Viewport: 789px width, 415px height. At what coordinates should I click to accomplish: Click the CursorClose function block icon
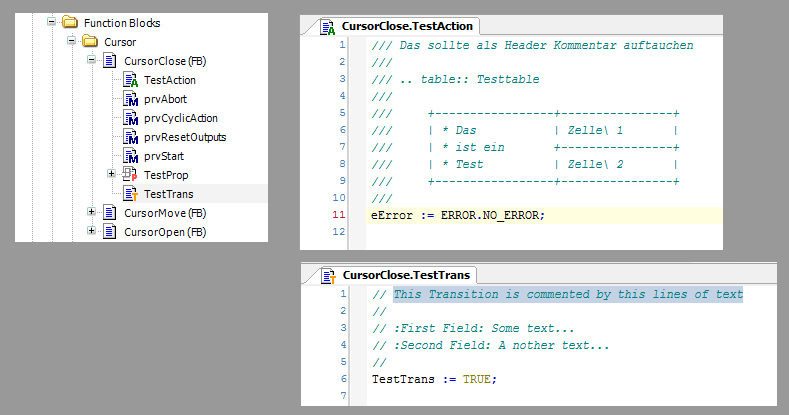tap(110, 61)
